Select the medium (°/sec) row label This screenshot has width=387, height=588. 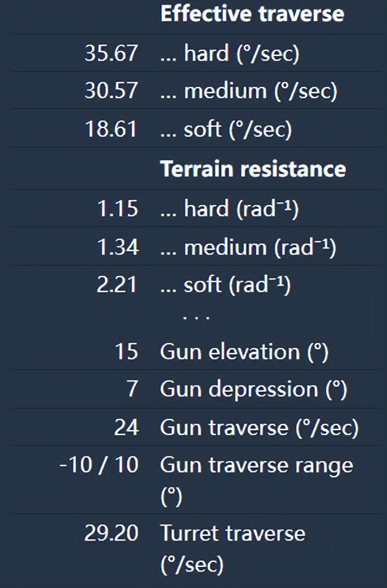[248, 91]
